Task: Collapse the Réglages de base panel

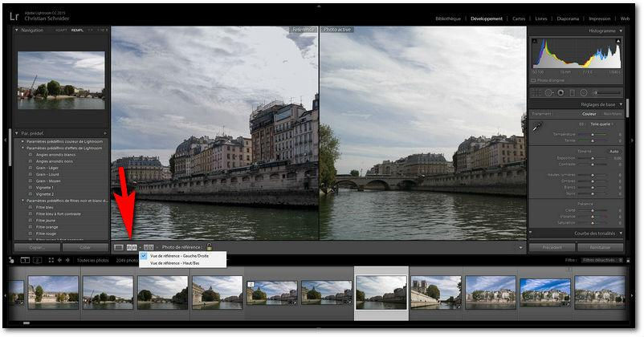Action: pos(621,104)
